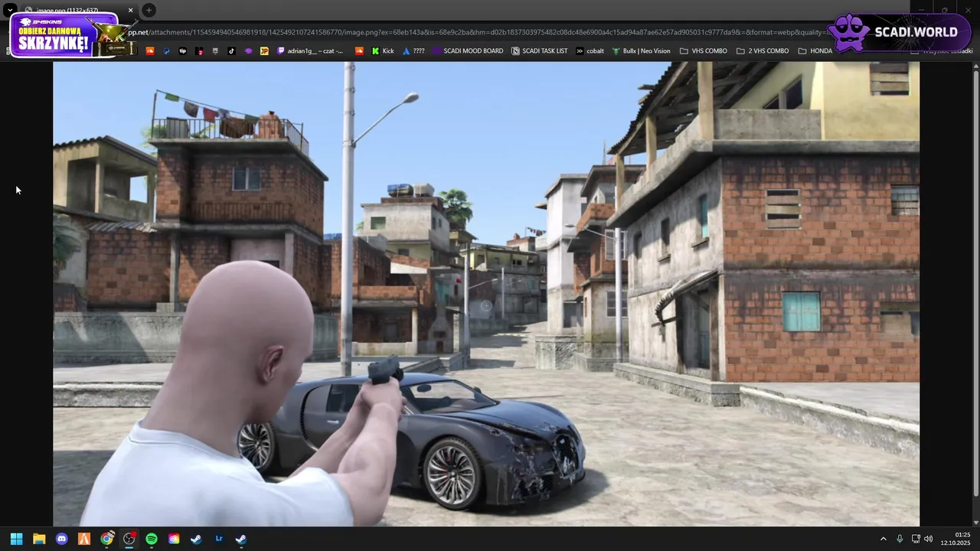Click the microphone icon in system tray
Viewport: 980px width, 551px height.
click(x=900, y=539)
